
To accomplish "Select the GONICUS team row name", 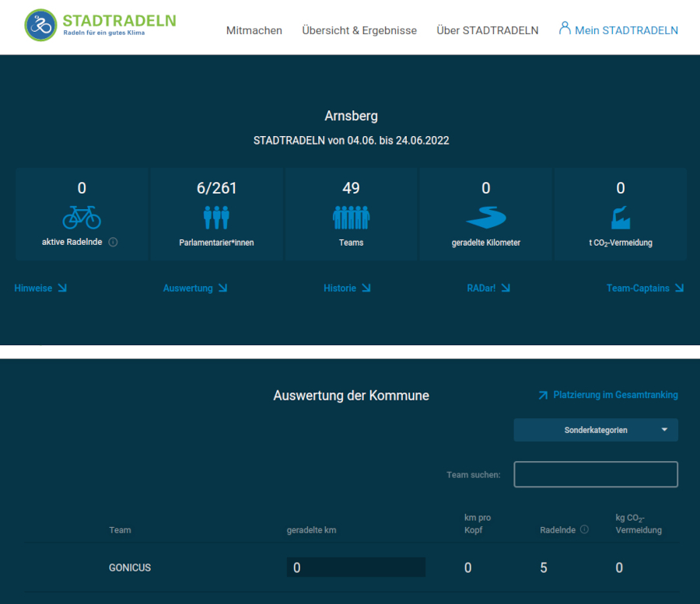I will [x=130, y=567].
